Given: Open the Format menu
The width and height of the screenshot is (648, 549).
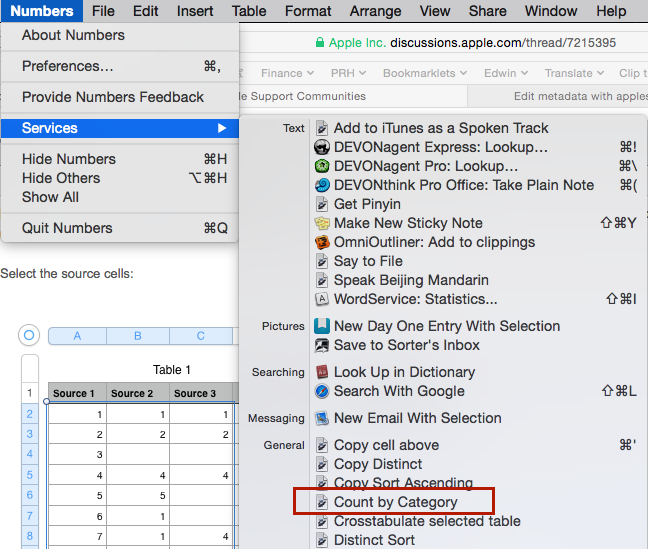Looking at the screenshot, I should click(x=308, y=11).
